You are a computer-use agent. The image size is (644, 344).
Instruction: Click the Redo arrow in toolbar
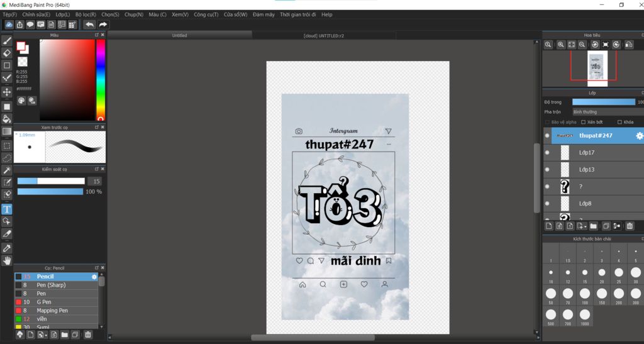point(103,25)
